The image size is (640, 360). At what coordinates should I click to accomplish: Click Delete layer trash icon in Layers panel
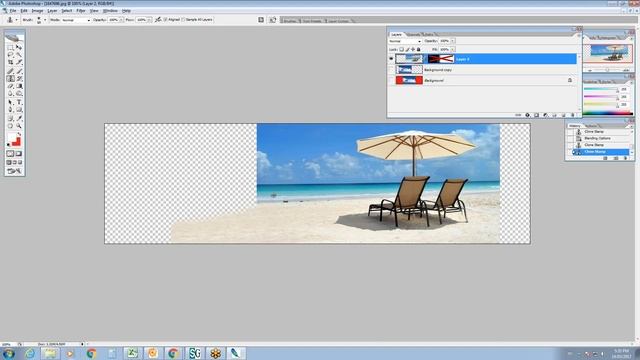(573, 115)
